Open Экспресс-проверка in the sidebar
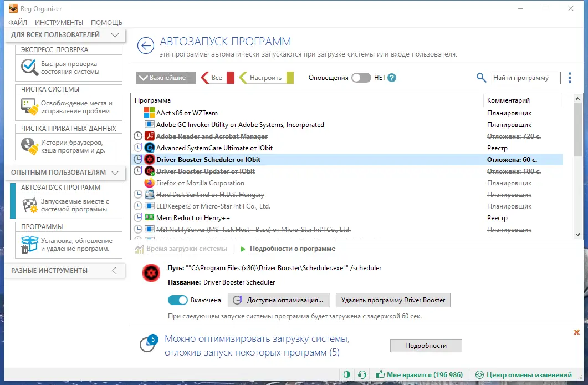588x385 pixels. [69, 63]
